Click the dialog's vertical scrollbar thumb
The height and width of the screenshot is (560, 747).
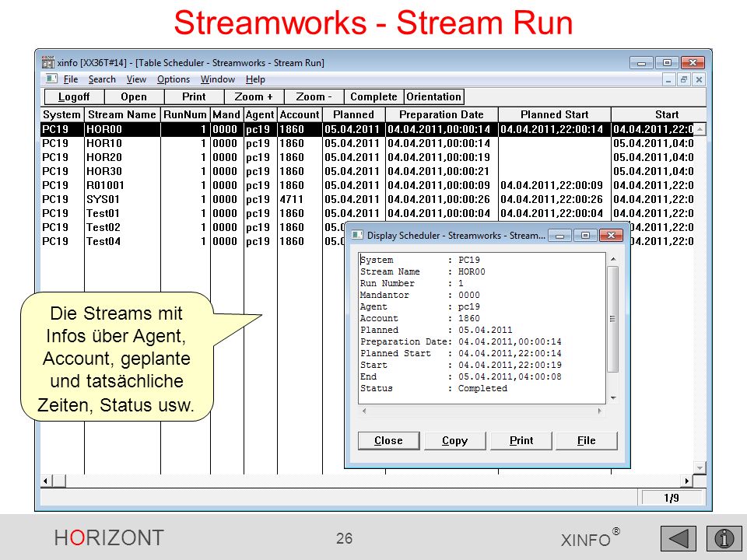point(613,319)
